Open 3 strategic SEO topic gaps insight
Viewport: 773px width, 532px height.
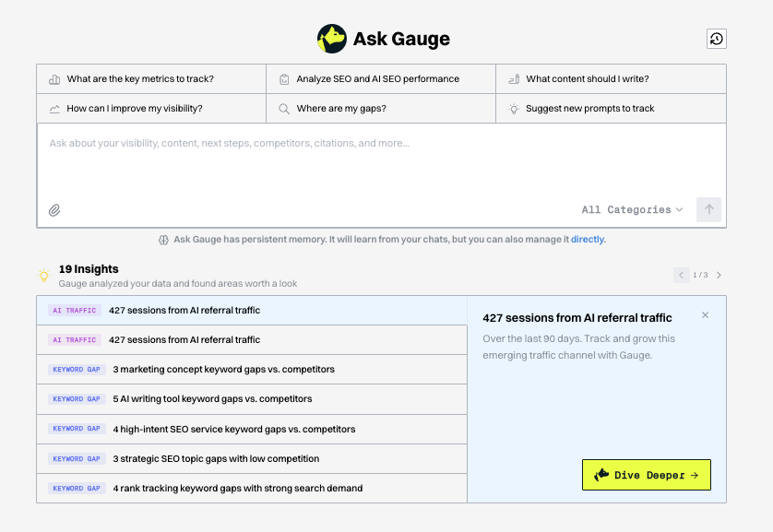click(x=252, y=458)
